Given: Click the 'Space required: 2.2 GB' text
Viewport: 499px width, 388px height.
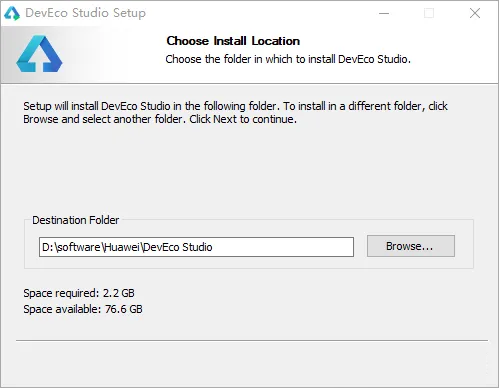Looking at the screenshot, I should coord(79,293).
